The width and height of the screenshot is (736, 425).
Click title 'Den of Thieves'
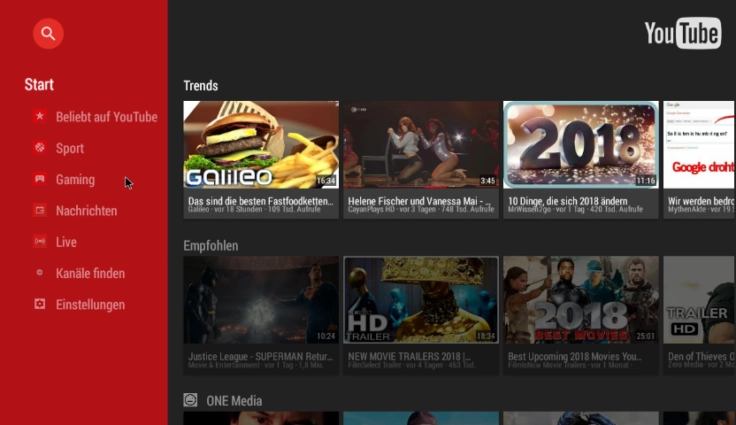point(701,356)
